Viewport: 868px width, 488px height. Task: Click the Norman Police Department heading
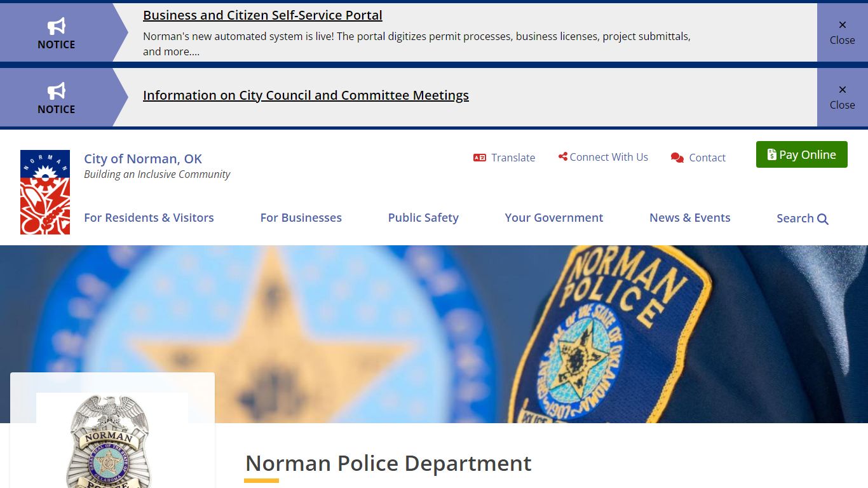tap(388, 463)
